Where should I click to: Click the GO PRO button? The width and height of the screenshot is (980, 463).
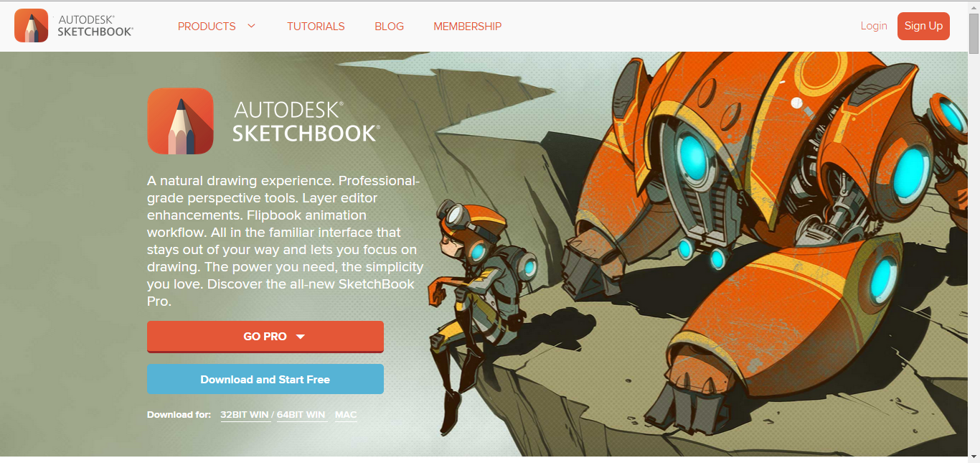265,337
